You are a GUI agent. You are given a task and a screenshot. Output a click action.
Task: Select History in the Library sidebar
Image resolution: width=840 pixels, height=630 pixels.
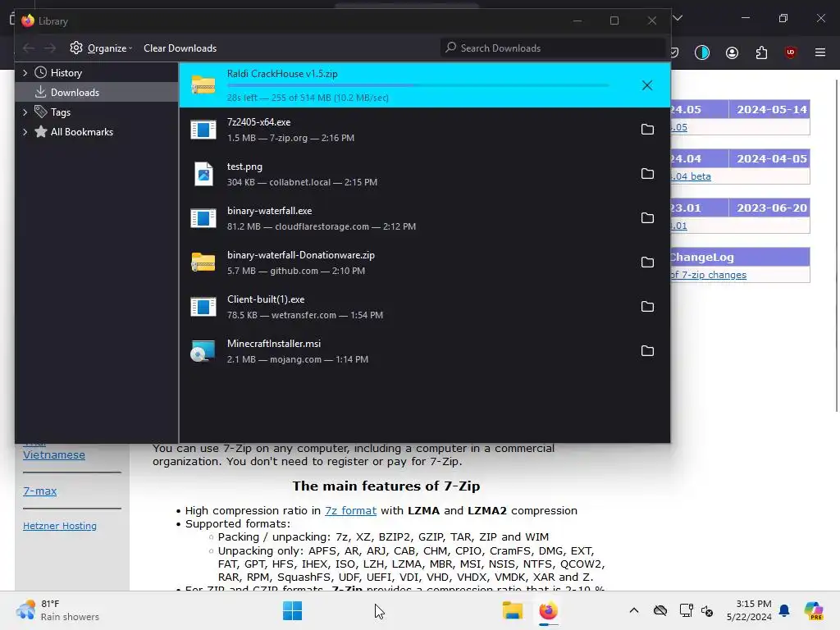[x=97, y=72]
